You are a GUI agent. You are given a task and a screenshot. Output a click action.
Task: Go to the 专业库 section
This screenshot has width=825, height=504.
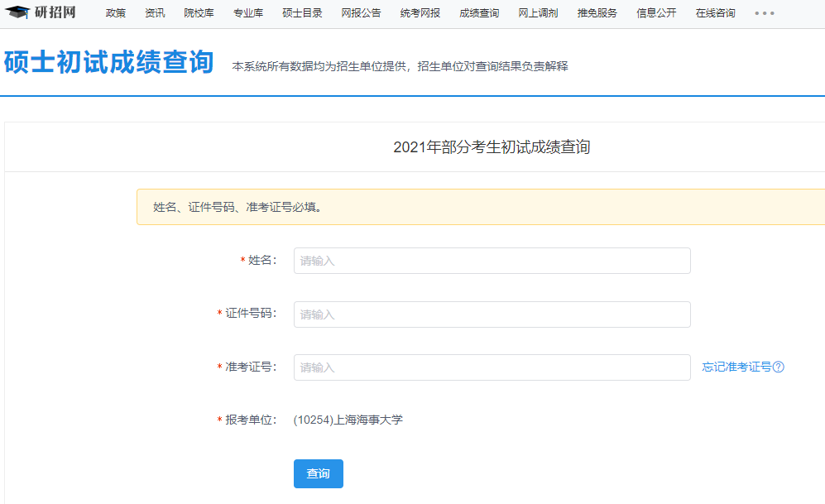[x=248, y=13]
